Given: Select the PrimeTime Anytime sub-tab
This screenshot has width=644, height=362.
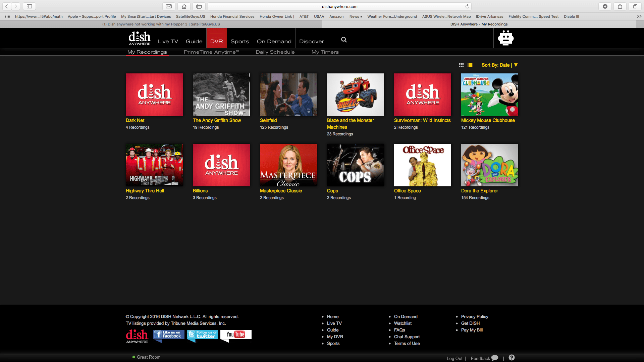Looking at the screenshot, I should pos(211,52).
